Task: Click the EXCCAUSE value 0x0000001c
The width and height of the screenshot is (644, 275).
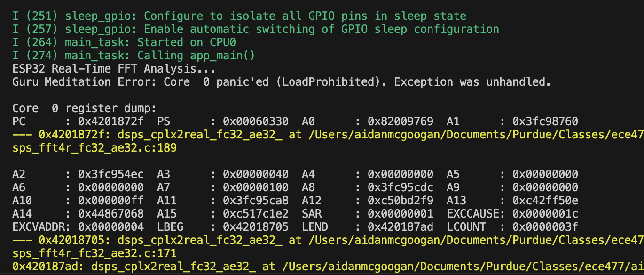Action: (x=545, y=214)
